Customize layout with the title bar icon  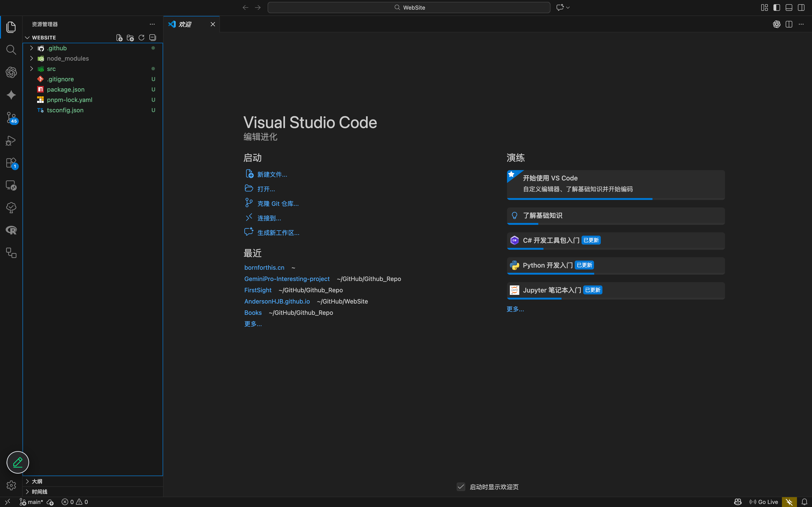point(764,7)
